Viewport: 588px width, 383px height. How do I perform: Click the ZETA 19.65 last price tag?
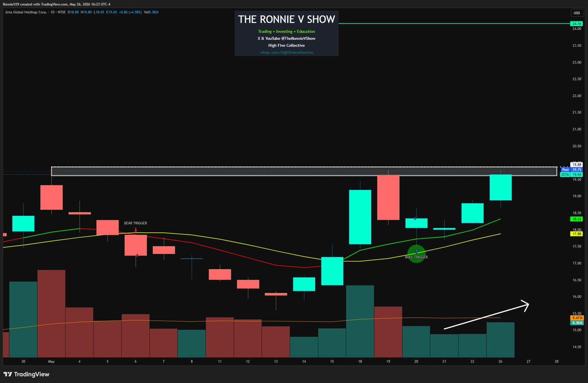571,174
